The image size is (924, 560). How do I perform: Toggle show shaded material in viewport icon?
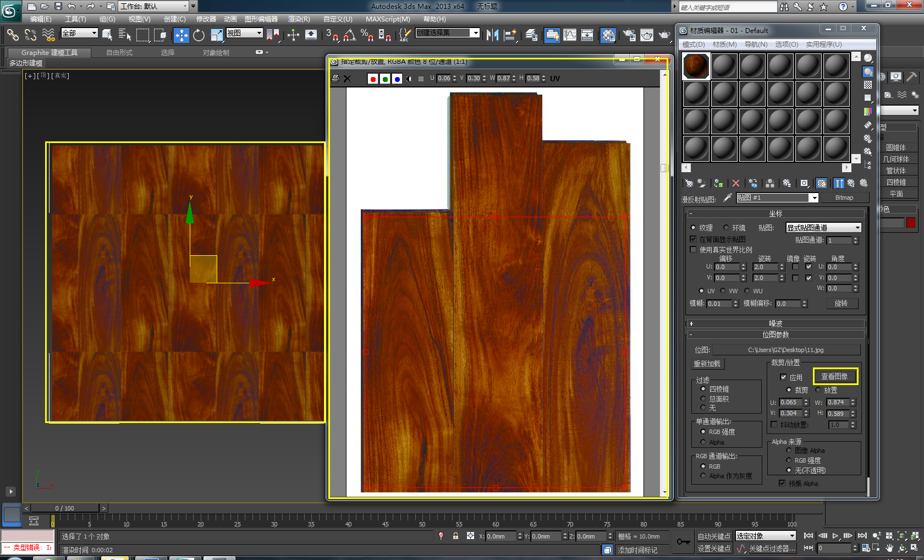click(x=821, y=183)
